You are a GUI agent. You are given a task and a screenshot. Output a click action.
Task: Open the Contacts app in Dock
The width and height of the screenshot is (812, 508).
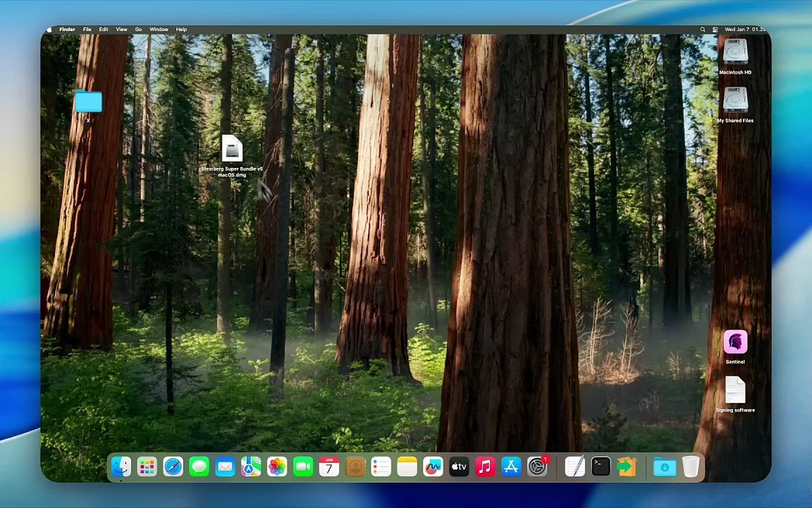click(355, 466)
